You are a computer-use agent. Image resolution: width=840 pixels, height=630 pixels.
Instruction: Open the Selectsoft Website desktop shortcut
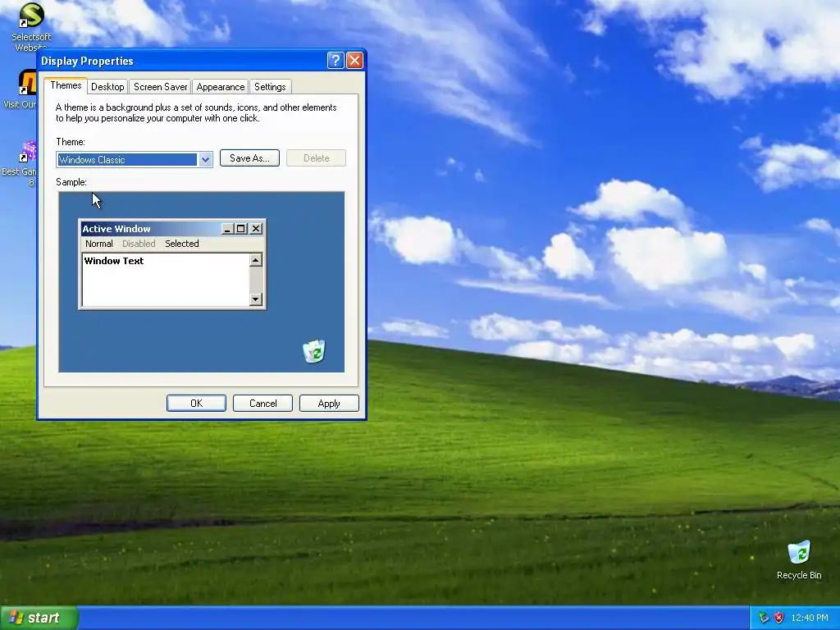(30, 27)
